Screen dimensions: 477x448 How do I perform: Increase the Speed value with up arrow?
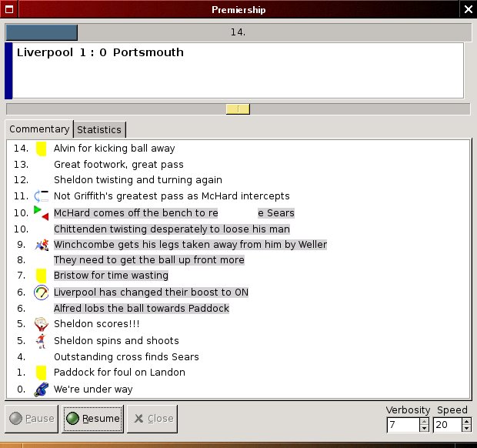click(466, 422)
